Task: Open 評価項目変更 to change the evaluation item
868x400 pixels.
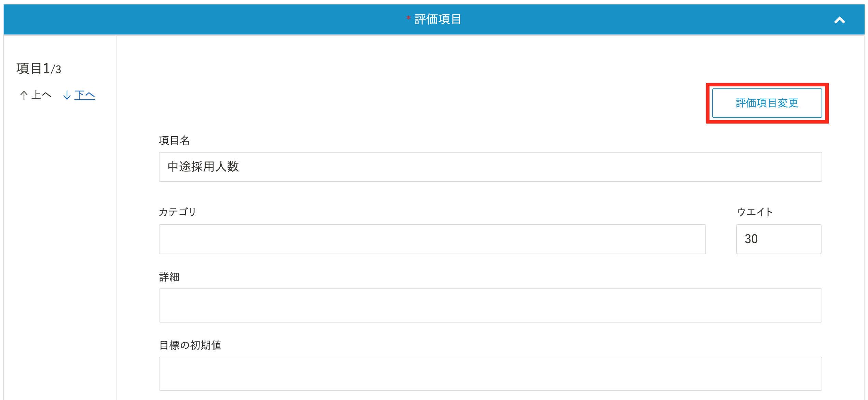Action: point(767,103)
